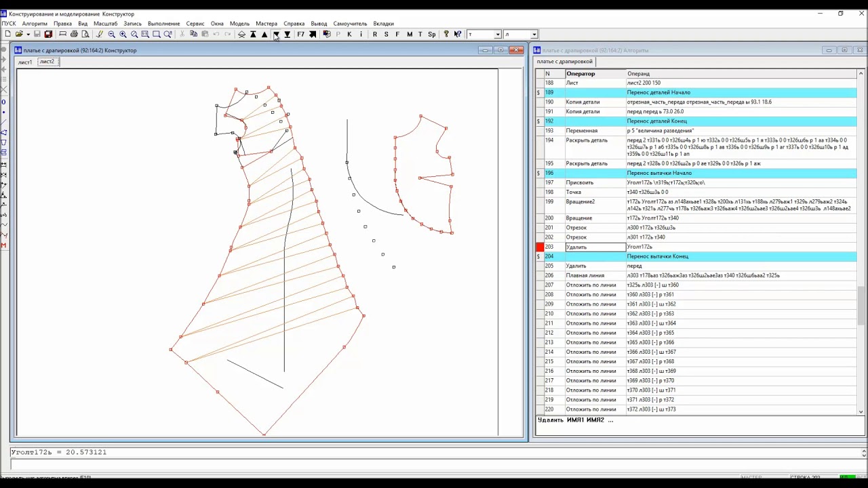Image resolution: width=868 pixels, height=488 pixels.
Task: Click the Context help pointer icon
Action: [458, 34]
